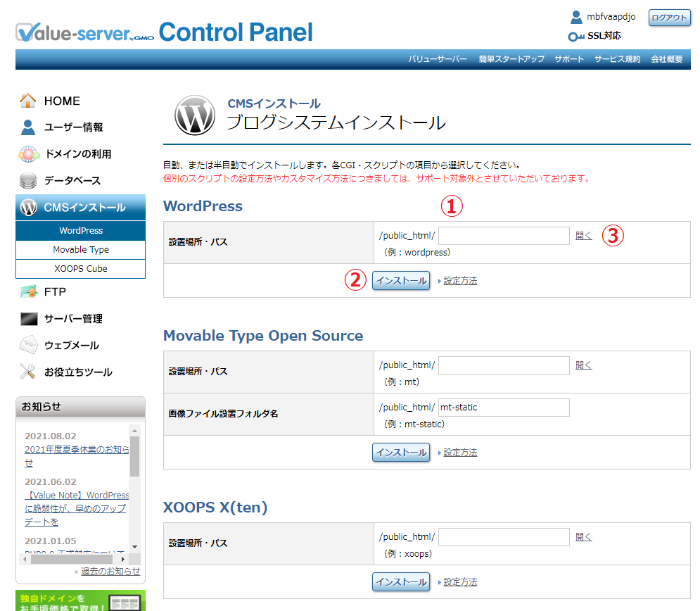Focus the XOOPS install path field
The width and height of the screenshot is (700, 611).
[x=504, y=537]
